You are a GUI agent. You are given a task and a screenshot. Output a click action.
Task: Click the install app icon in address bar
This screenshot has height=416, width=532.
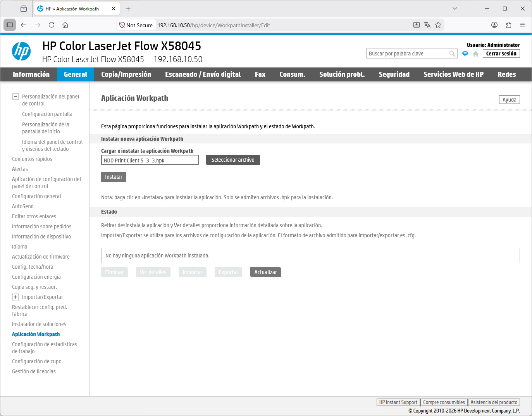417,25
